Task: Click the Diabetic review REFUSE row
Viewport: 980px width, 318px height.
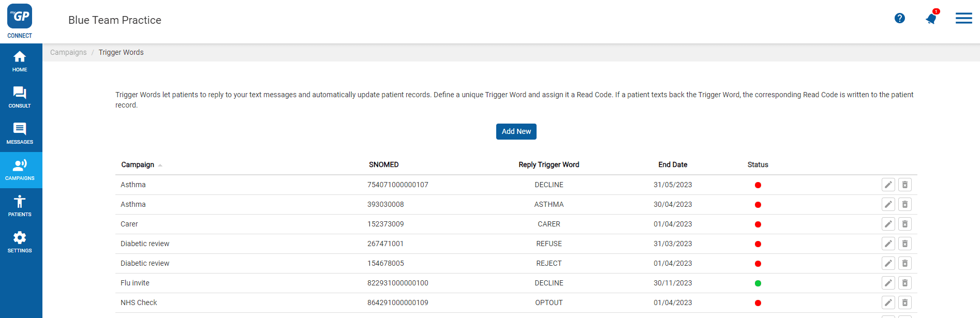Action: pos(548,244)
